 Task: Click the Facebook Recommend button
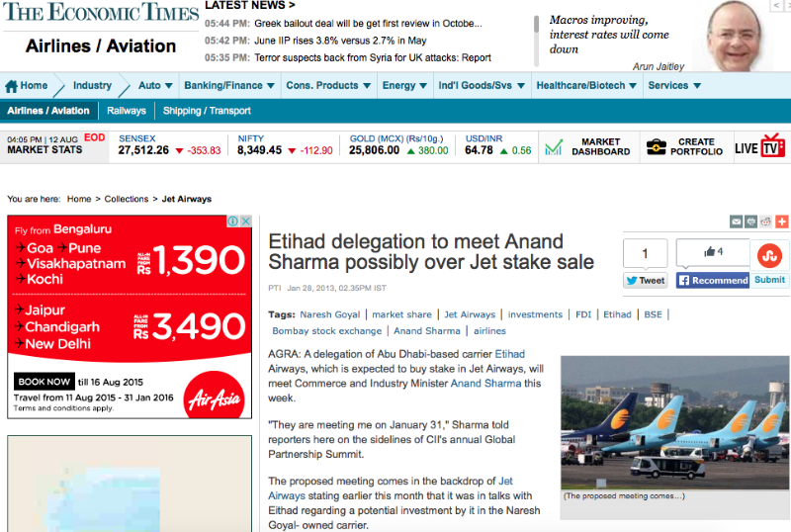713,281
